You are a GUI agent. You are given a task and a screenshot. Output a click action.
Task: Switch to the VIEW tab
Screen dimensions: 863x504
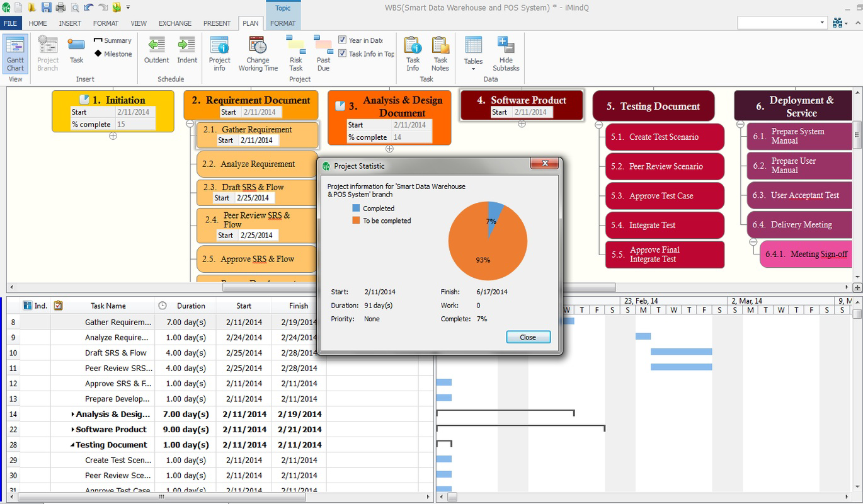coord(139,23)
